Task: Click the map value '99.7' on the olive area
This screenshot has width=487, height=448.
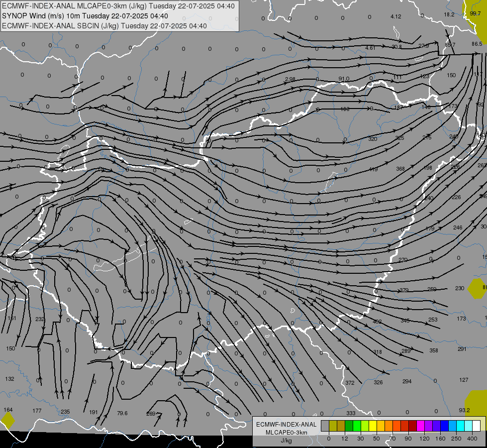Action: tap(475, 13)
